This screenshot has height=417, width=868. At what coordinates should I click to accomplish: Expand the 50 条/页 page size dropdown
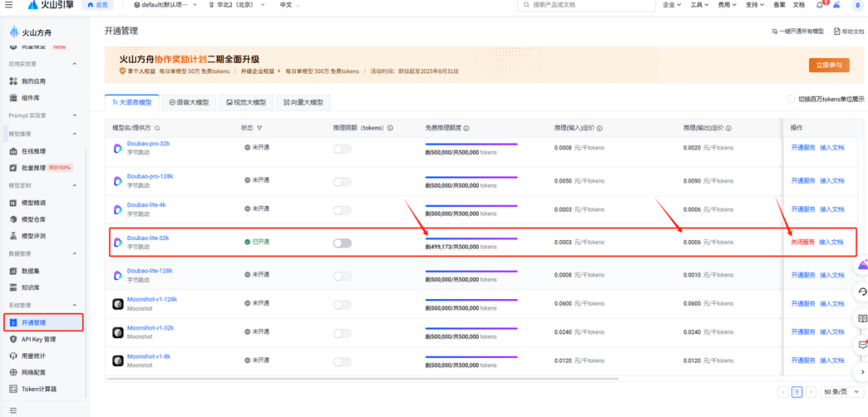point(840,392)
